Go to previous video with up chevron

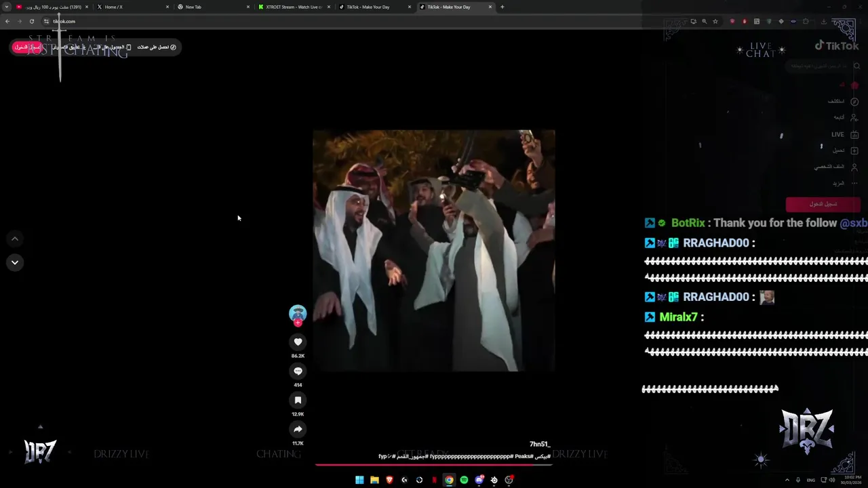(15, 239)
